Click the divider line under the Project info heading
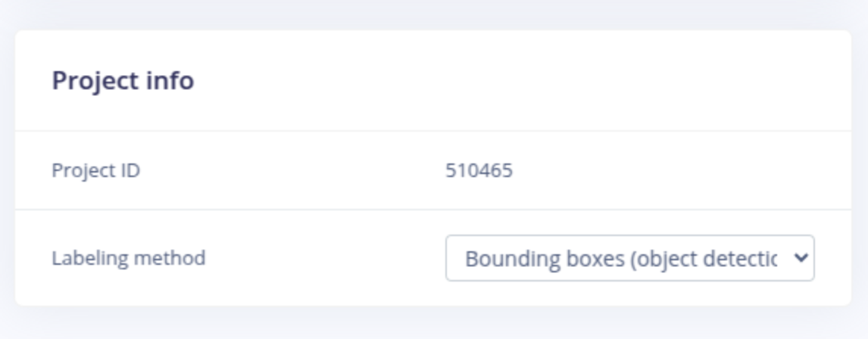The height and width of the screenshot is (339, 868). [433, 131]
